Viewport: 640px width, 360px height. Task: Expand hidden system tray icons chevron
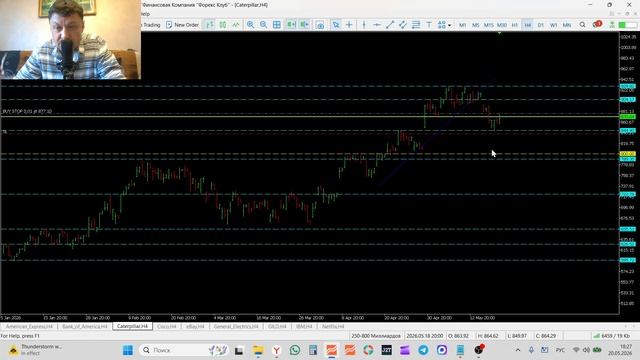(x=518, y=350)
